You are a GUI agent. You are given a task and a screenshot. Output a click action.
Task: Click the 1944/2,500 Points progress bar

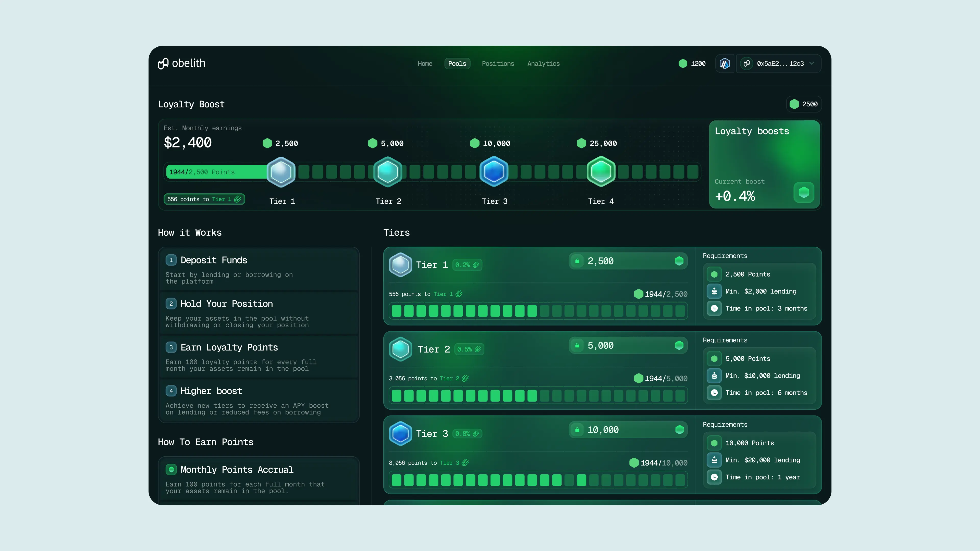(x=217, y=172)
